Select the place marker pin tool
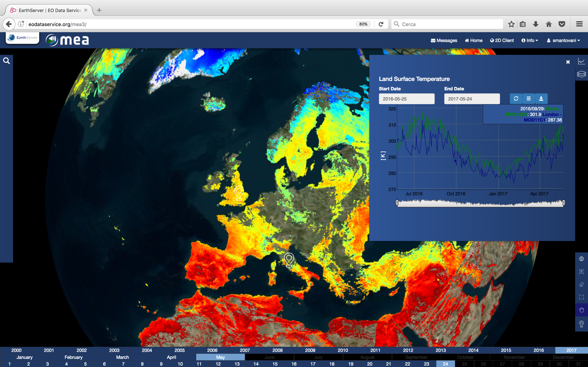 [581, 324]
